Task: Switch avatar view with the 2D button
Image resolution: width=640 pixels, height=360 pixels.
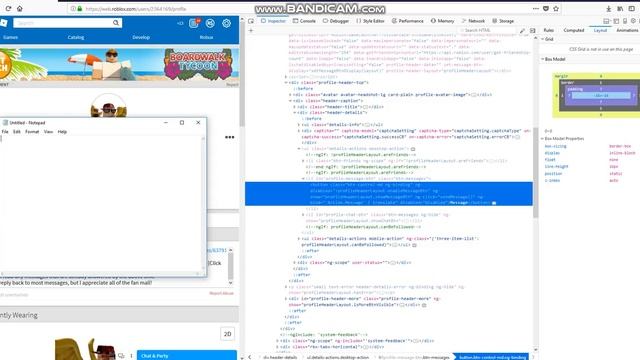Action: click(x=227, y=334)
